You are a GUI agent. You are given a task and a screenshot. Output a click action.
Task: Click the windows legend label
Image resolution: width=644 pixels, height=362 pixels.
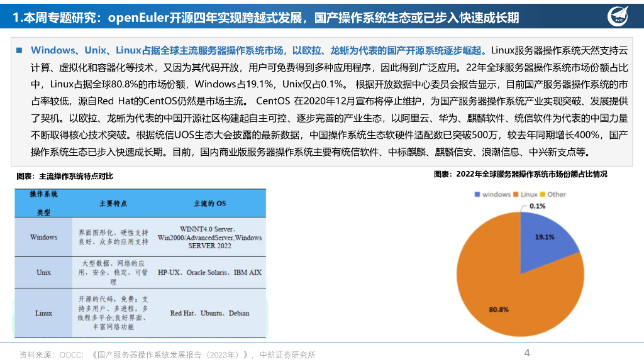pos(496,194)
